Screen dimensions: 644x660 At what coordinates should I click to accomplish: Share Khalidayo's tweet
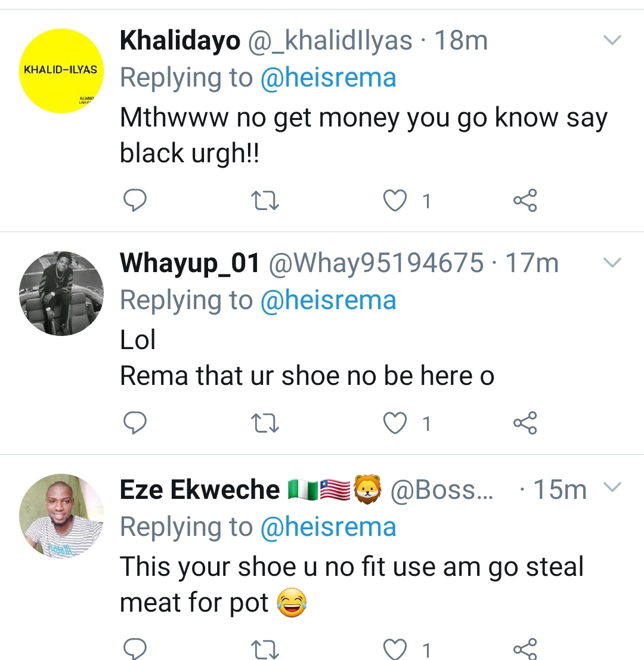[525, 201]
